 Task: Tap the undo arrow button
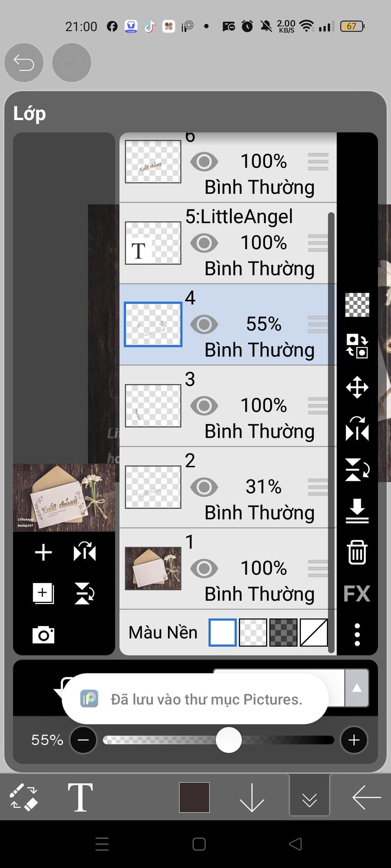click(24, 63)
